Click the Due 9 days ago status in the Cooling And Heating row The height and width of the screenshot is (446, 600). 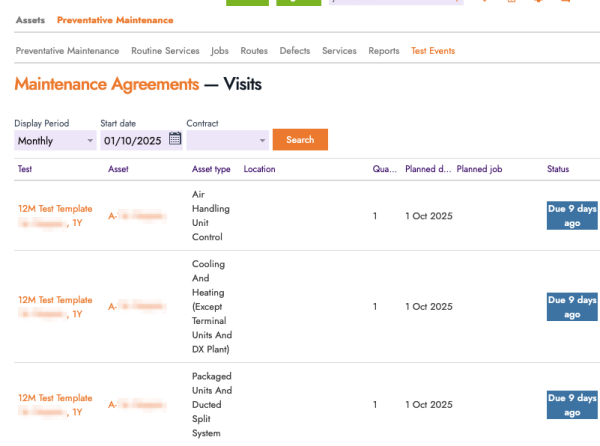572,306
